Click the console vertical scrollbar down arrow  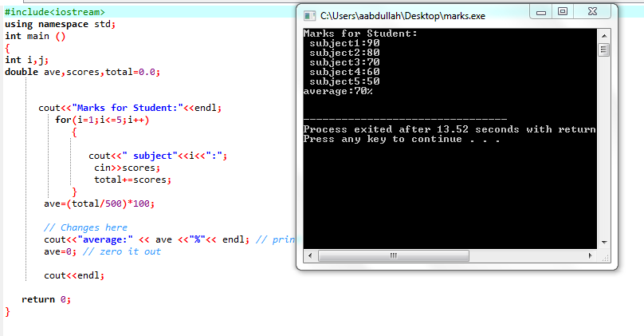604,243
